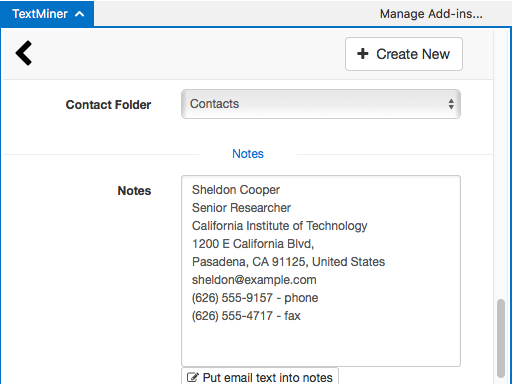Click the sheldon@example.com email text

pyautogui.click(x=254, y=280)
